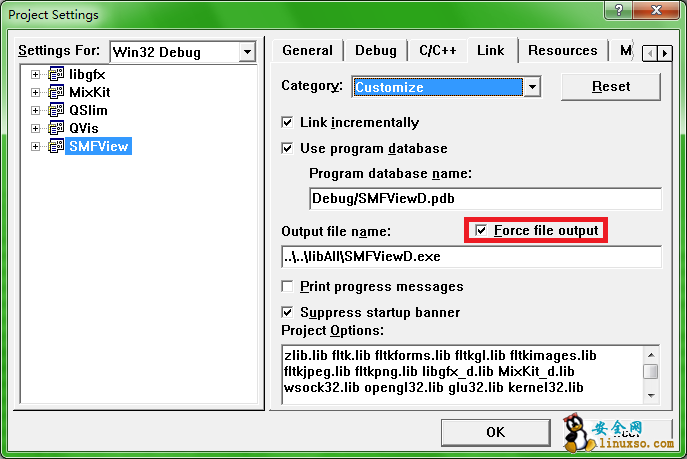Screen dimensions: 687x459
Task: Click in the Output file name field
Action: (x=471, y=257)
